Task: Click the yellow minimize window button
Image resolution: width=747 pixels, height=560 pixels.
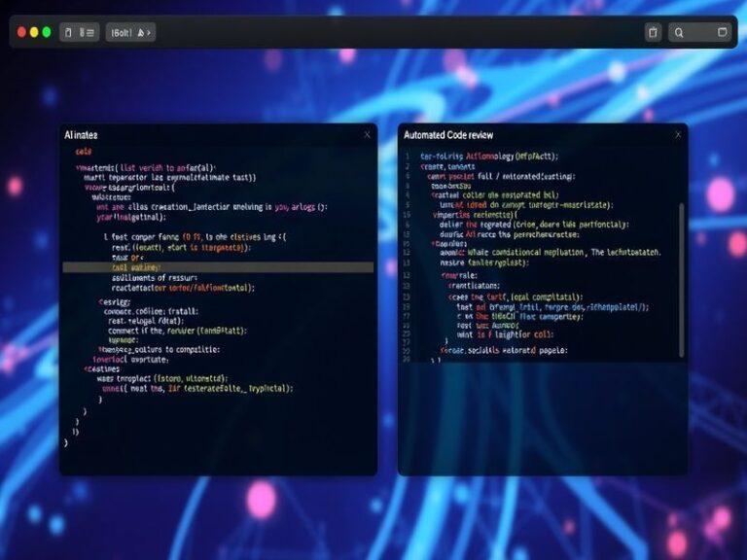Action: [x=34, y=32]
